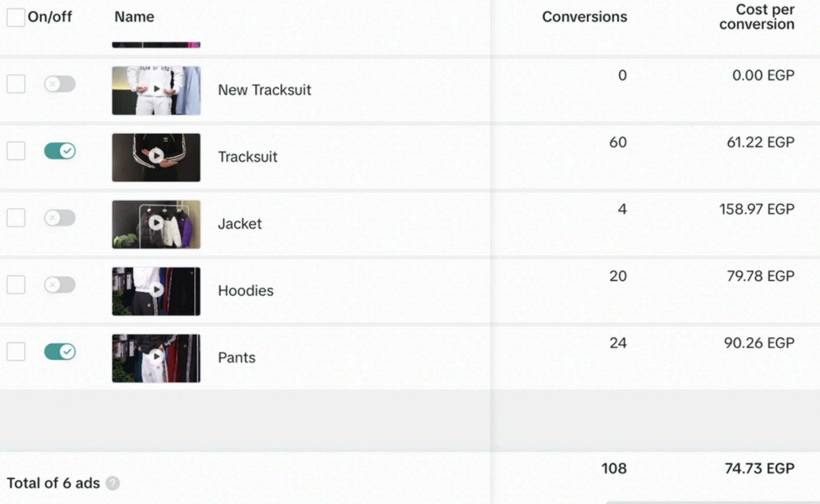Disable the Pants ad toggle

[x=59, y=351]
